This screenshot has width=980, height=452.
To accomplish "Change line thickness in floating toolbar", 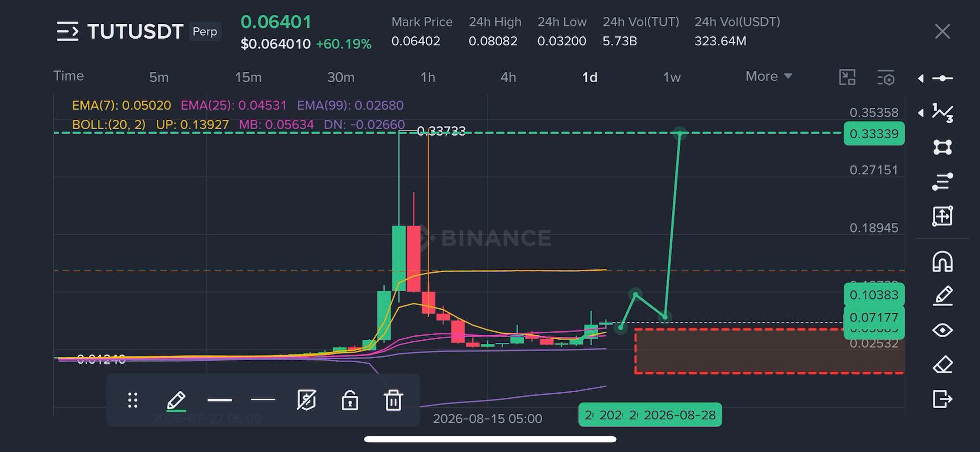I will click(x=219, y=400).
